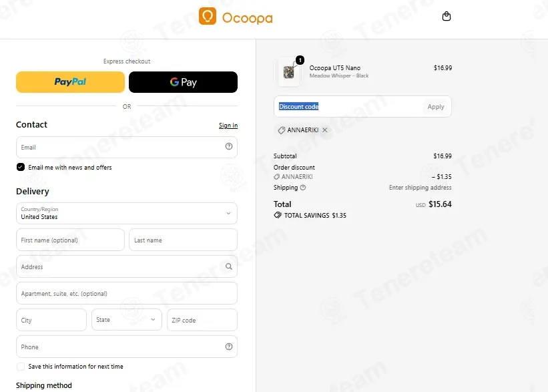Remove the ANNAERIKI discount code tag
This screenshot has width=548, height=392.
point(324,130)
